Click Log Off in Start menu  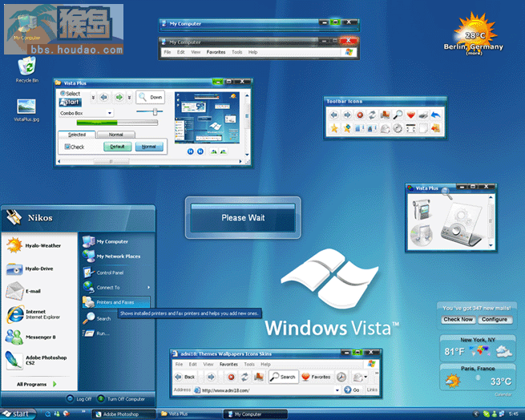tap(79, 399)
